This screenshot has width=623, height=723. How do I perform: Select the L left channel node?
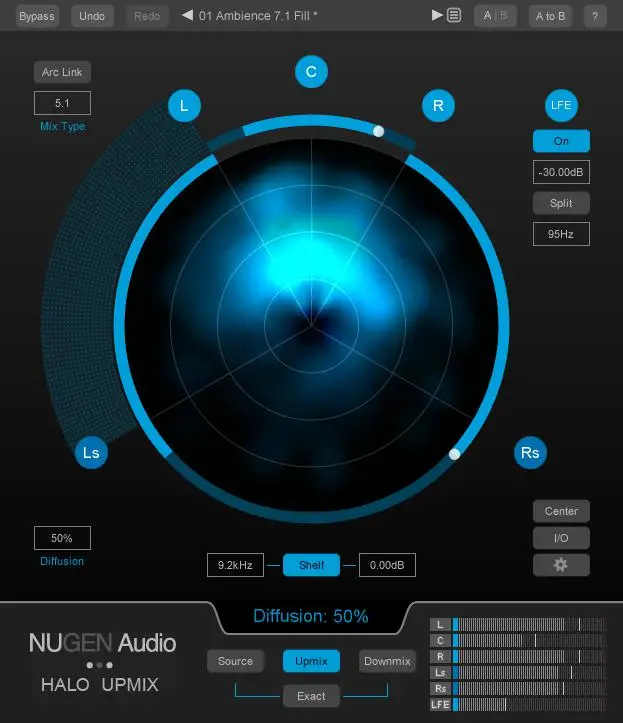tap(184, 105)
